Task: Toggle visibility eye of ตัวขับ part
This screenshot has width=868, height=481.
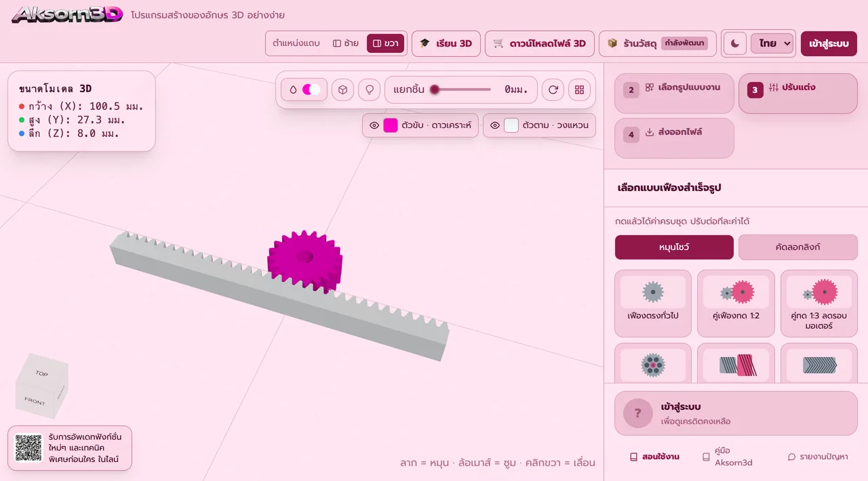Action: pyautogui.click(x=374, y=125)
